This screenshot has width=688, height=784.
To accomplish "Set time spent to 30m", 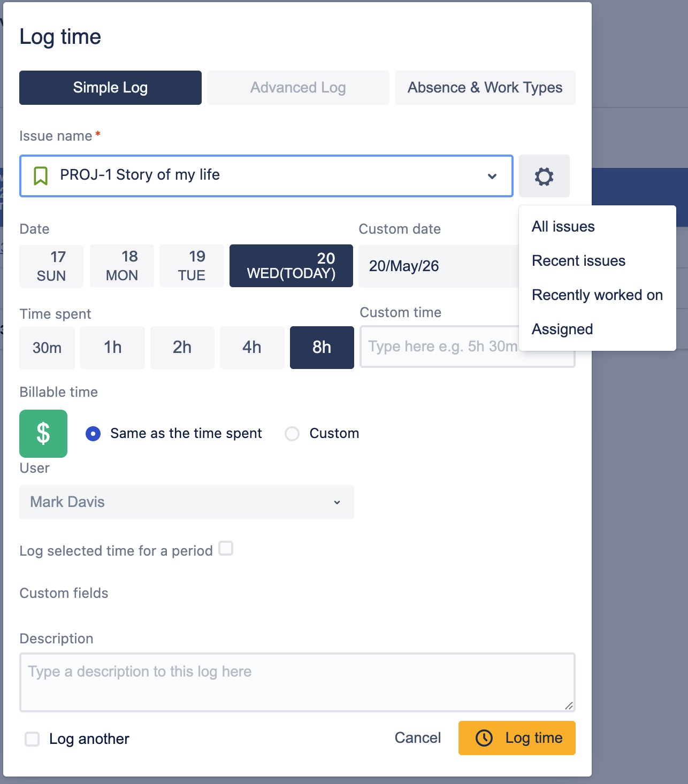I will tap(47, 348).
